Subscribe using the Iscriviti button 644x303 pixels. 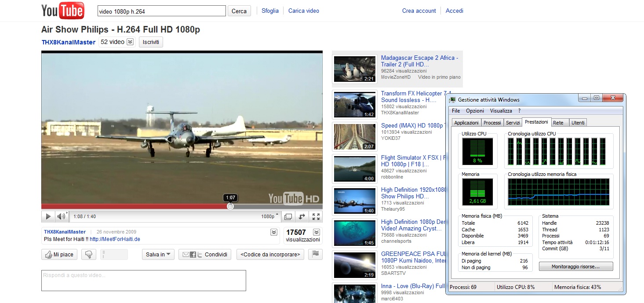(151, 42)
